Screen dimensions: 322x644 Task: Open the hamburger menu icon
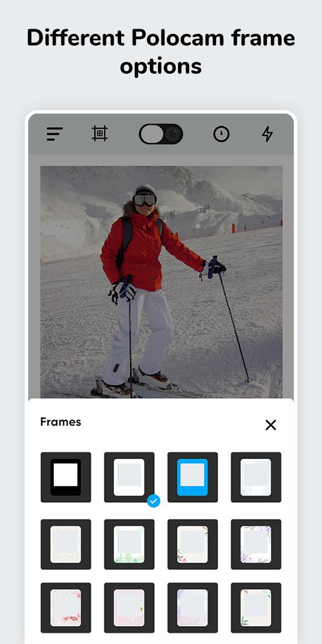point(54,134)
